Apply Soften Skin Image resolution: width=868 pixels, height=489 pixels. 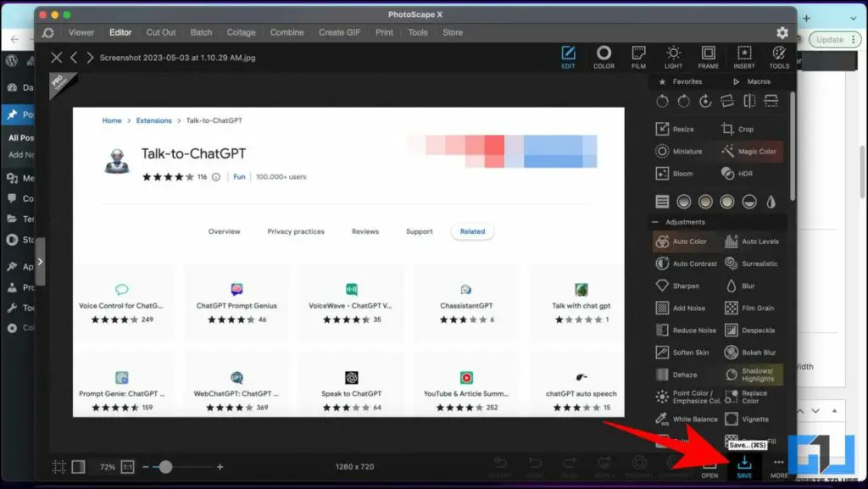pyautogui.click(x=682, y=353)
